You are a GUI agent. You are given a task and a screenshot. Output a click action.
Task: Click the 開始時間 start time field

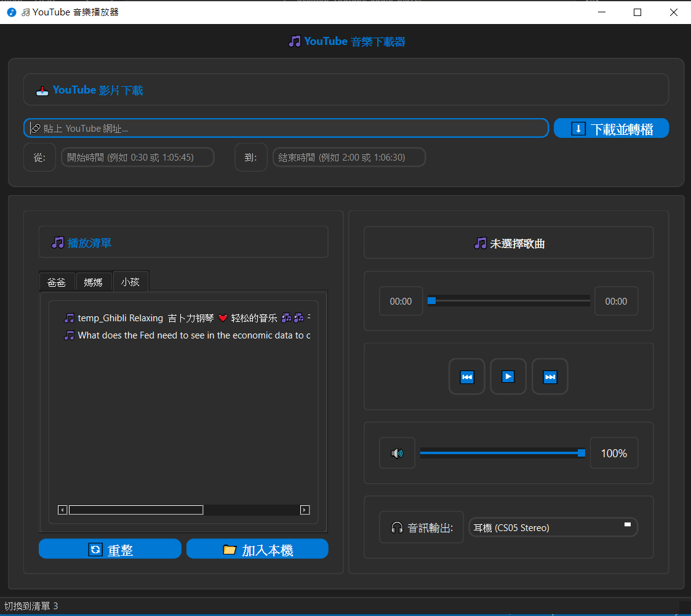tap(137, 158)
